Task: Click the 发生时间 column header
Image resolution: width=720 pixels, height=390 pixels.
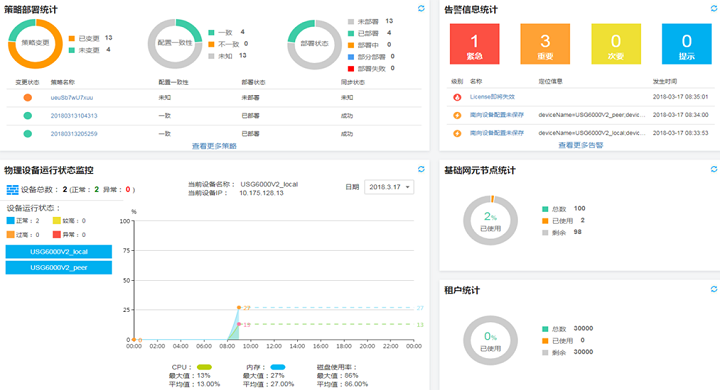Action: click(665, 81)
